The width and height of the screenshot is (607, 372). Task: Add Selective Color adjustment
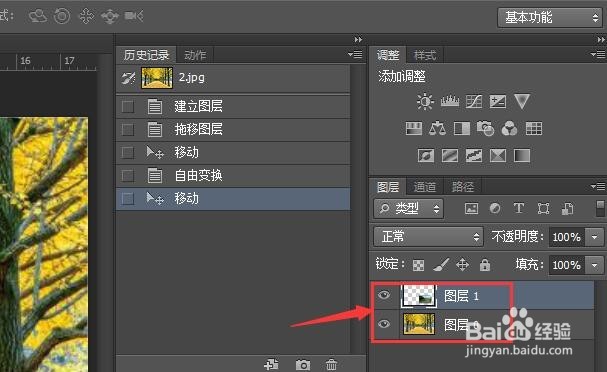click(x=498, y=156)
